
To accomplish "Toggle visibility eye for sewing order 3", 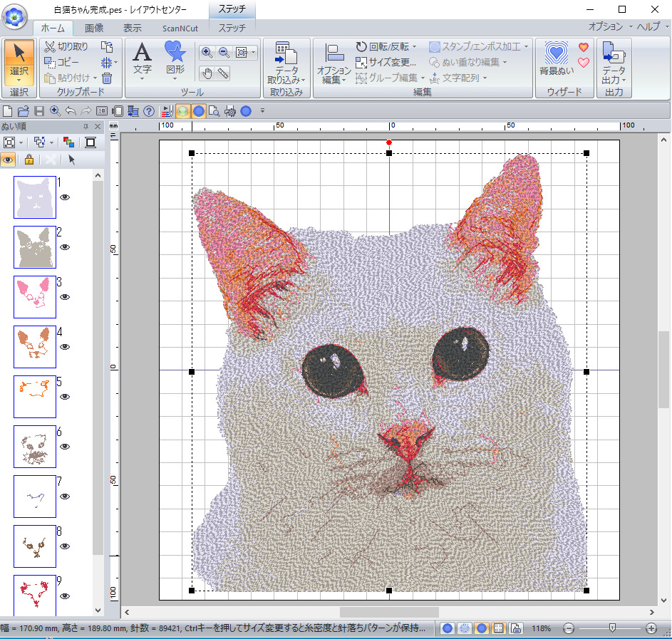I will 65,297.
